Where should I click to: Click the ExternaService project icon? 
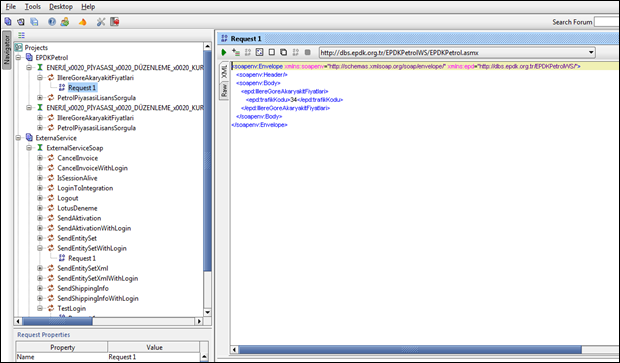tap(29, 138)
